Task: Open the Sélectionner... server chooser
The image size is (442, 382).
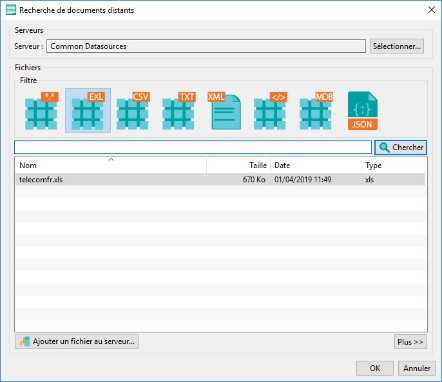Action: point(397,46)
